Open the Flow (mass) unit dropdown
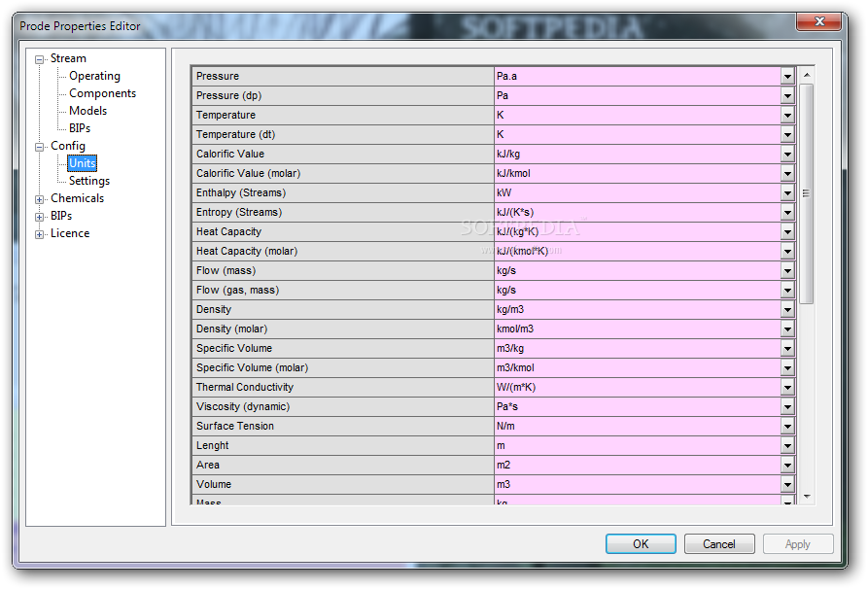Viewport: 868px width, 589px height. [787, 271]
